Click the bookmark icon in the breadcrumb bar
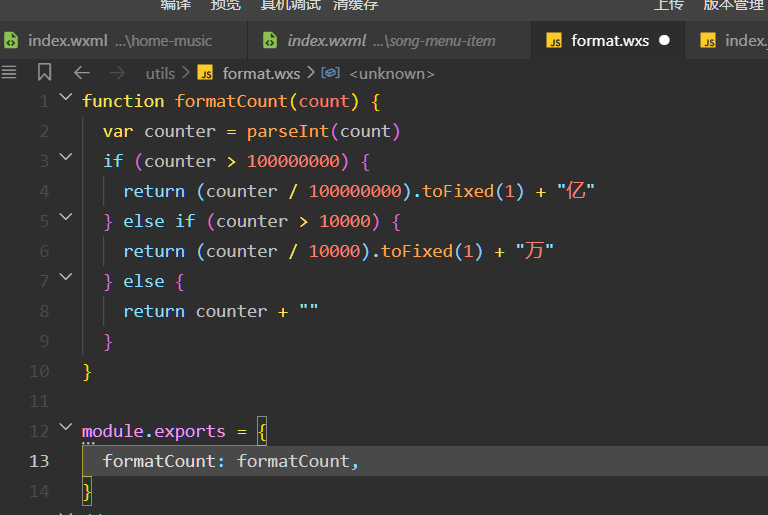 (x=44, y=73)
